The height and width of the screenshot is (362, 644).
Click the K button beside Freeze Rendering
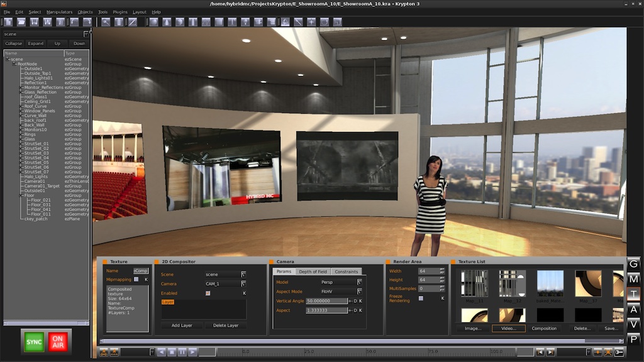point(442,299)
